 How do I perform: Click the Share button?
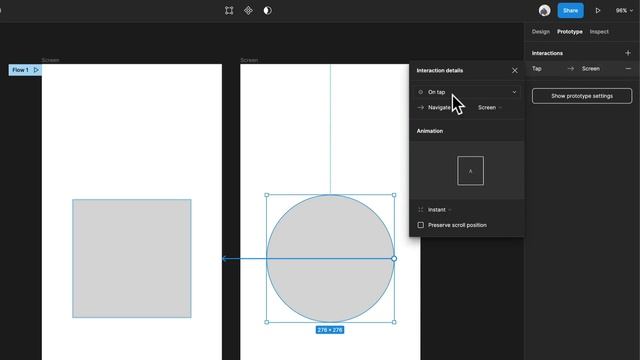point(570,11)
